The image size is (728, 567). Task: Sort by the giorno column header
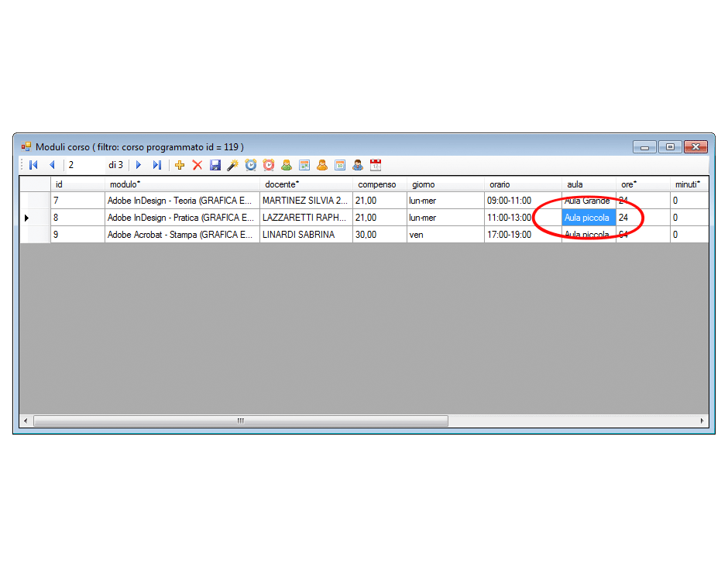point(445,184)
